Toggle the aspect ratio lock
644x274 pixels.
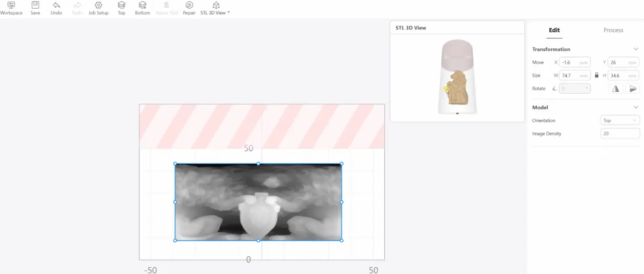point(597,75)
